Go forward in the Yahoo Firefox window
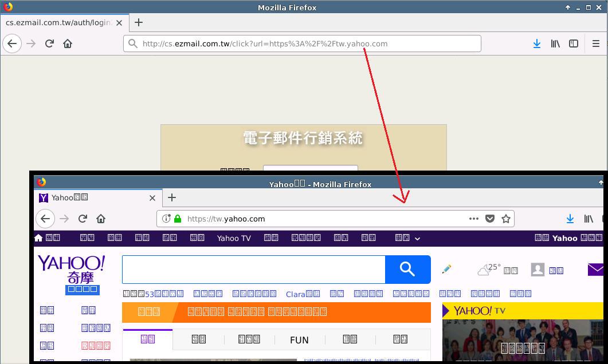Viewport: 608px width, 364px height. (64, 219)
